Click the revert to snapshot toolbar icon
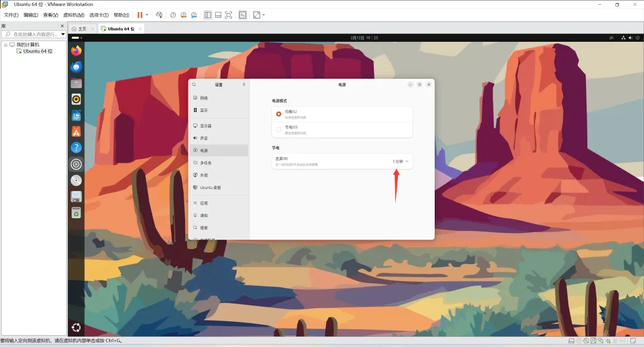Image resolution: width=644 pixels, height=347 pixels. [184, 15]
